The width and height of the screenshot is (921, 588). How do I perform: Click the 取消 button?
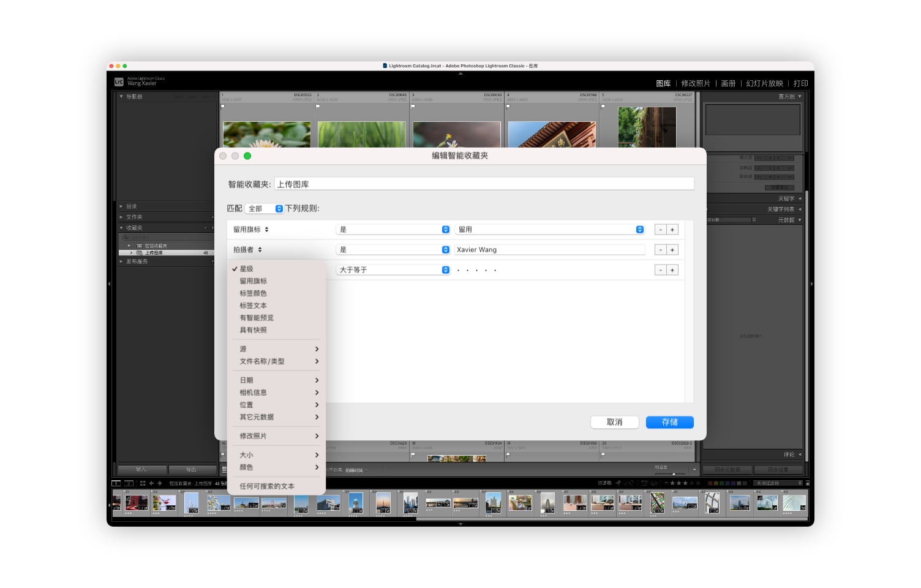pyautogui.click(x=614, y=422)
